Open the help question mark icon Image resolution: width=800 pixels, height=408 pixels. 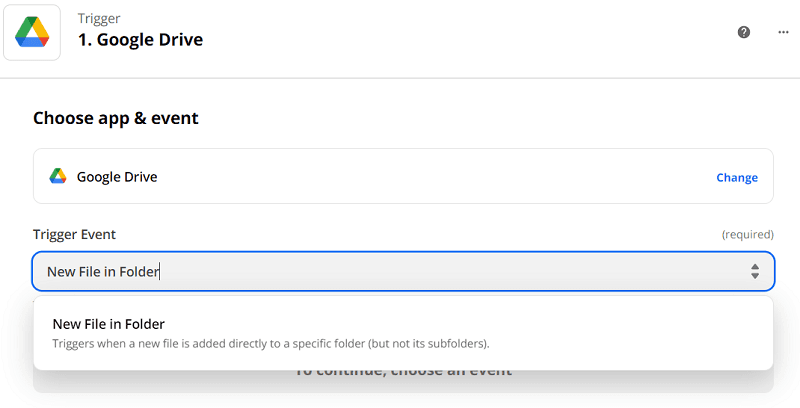tap(744, 32)
